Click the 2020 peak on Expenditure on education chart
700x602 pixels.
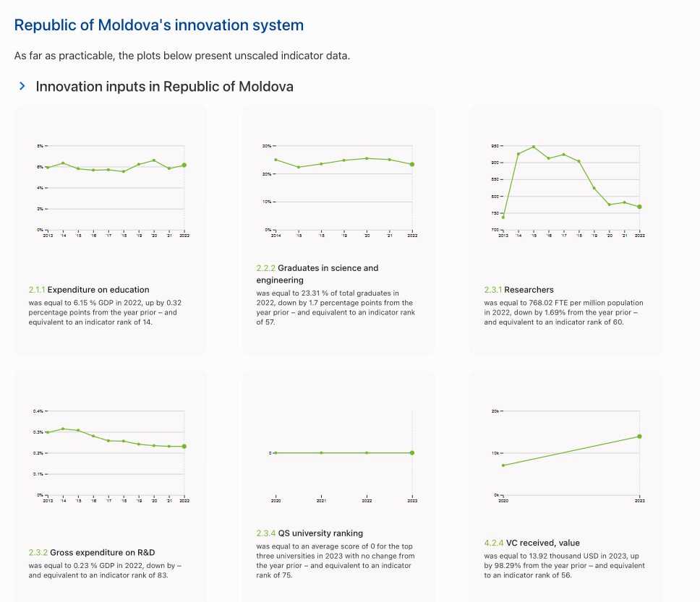153,160
